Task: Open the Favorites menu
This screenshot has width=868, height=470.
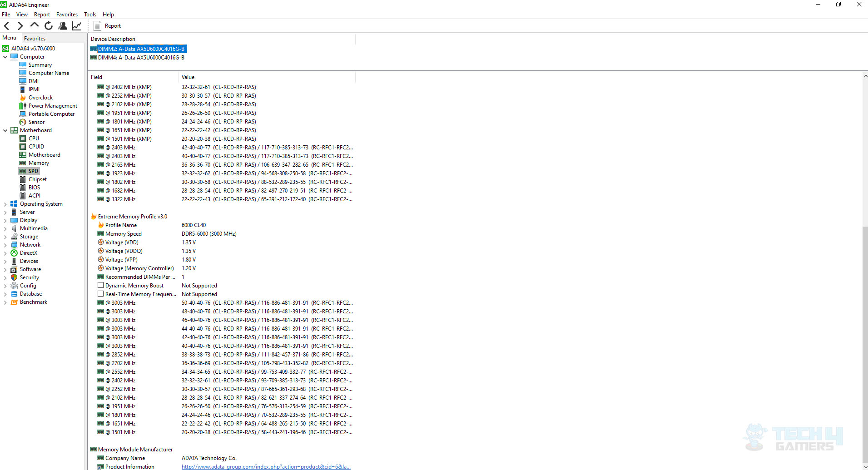Action: (67, 15)
